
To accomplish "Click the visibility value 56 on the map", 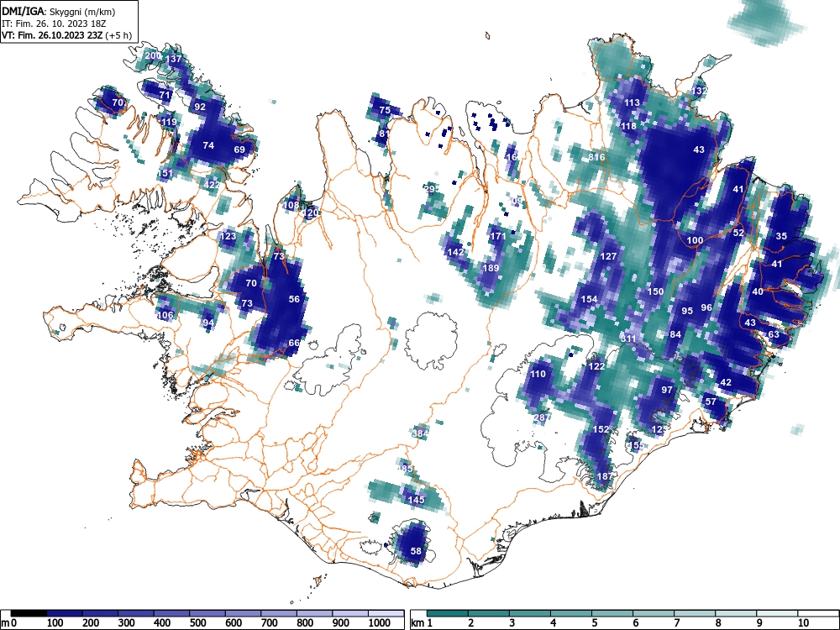I will (294, 299).
